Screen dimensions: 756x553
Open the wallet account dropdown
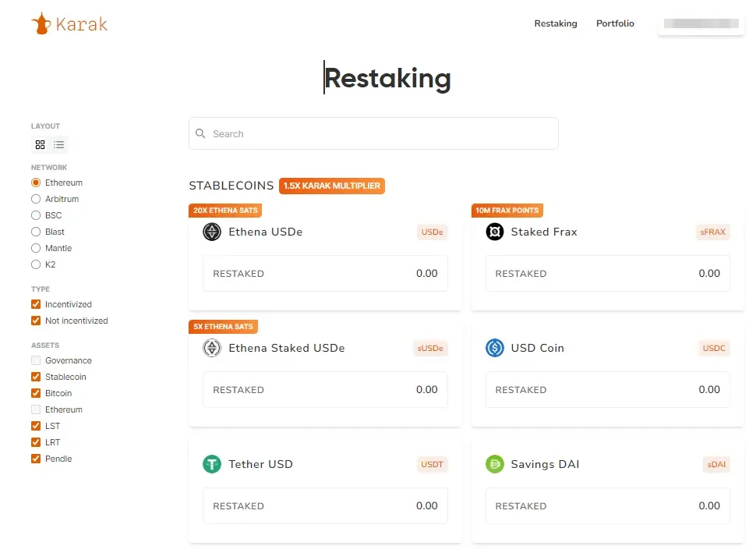point(701,23)
